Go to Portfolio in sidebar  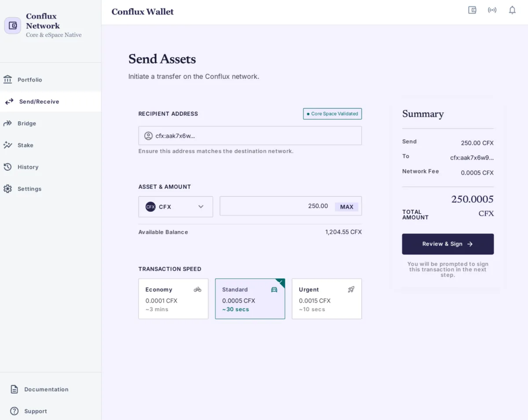coord(51,80)
